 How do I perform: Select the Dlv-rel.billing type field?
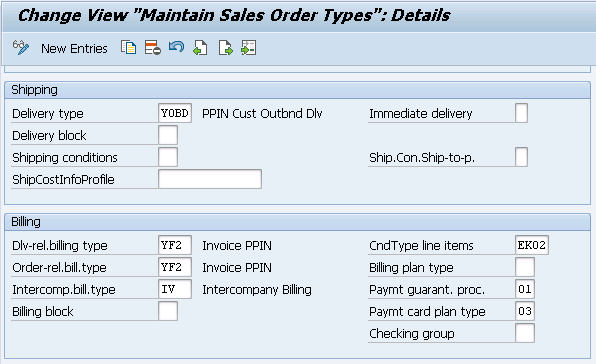175,245
